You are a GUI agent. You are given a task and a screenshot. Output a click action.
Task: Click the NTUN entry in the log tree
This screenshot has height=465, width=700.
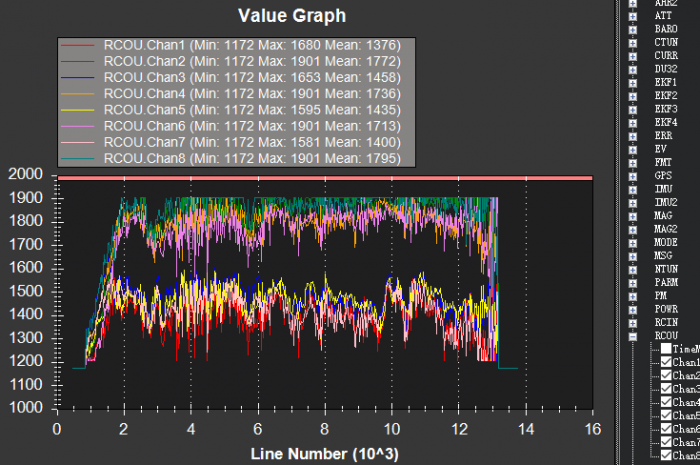(x=666, y=269)
